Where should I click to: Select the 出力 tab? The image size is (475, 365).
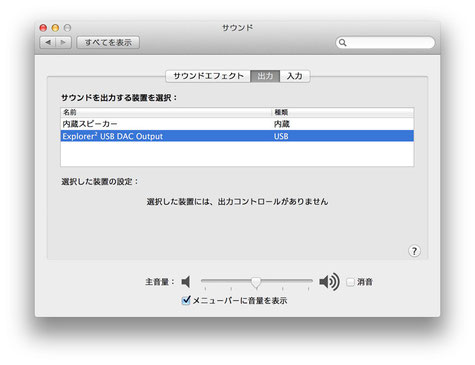tap(265, 76)
